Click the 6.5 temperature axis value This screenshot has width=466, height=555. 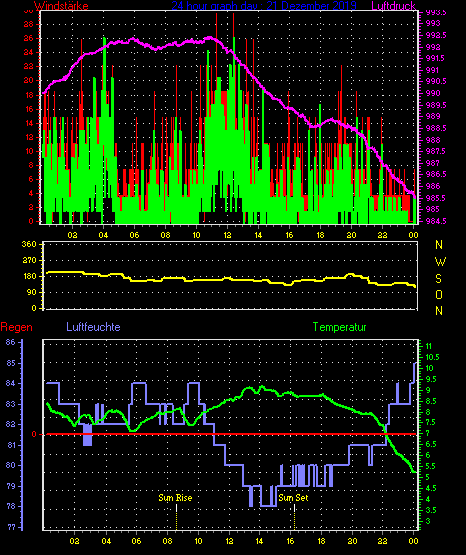coord(431,445)
